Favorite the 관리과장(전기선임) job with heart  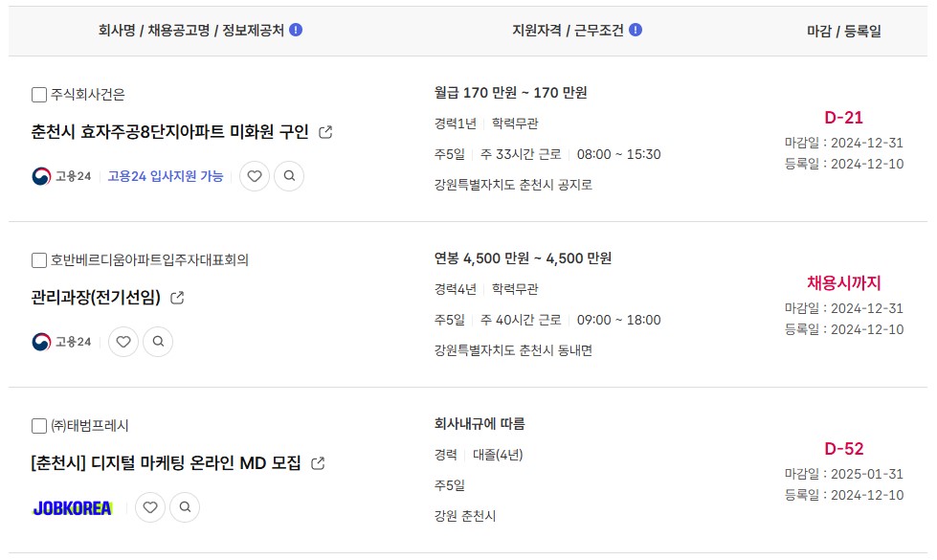click(x=123, y=342)
